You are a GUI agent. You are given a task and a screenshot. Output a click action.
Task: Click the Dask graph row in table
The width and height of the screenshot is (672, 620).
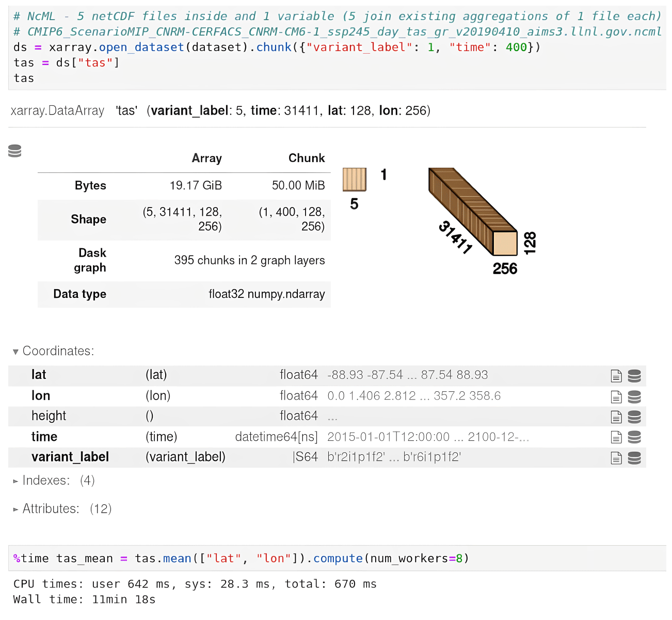(184, 261)
